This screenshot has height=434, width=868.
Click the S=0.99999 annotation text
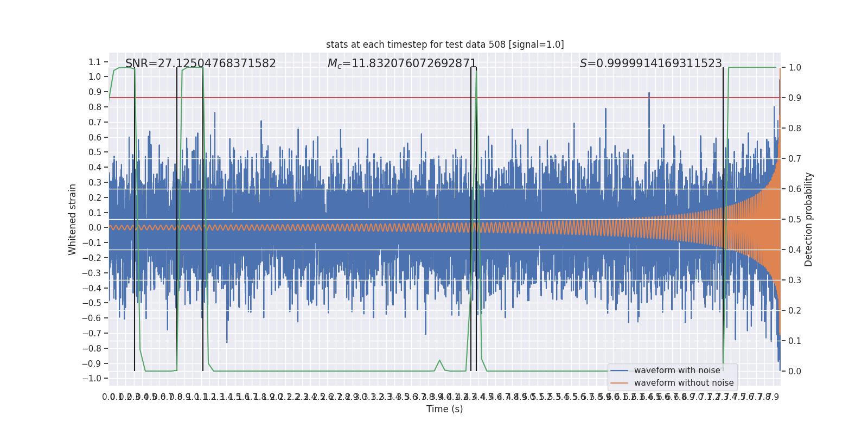tap(650, 63)
